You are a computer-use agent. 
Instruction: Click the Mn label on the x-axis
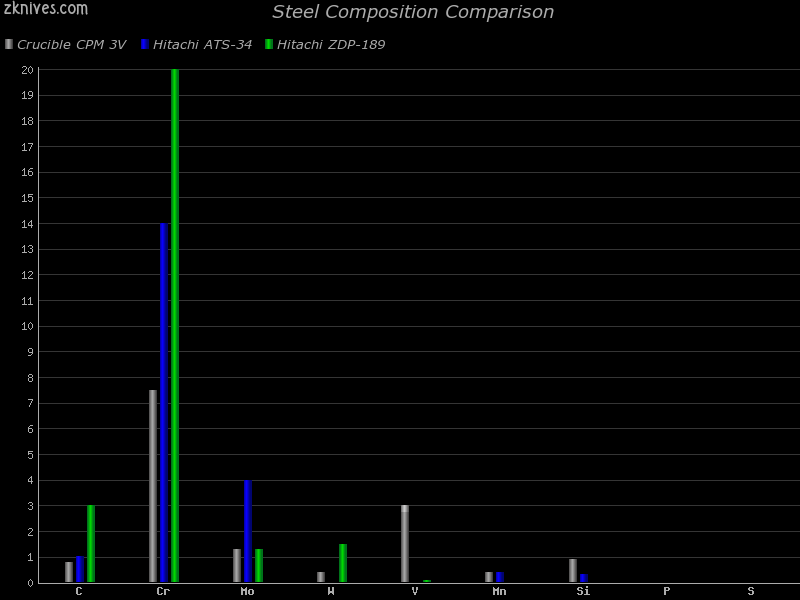[x=499, y=591]
